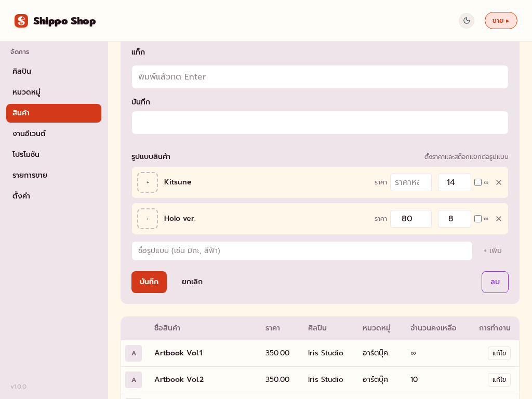Focus Holo ver. stock field showing 8
This screenshot has width=532, height=399.
454,219
